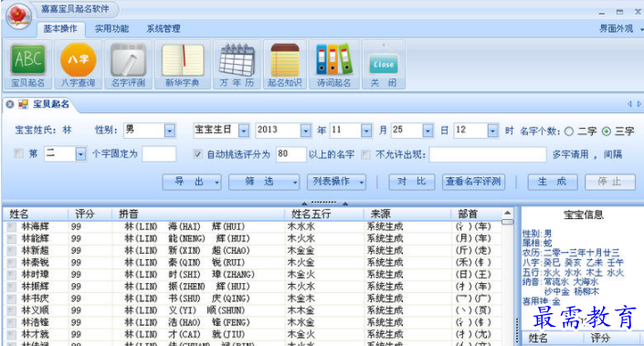The height and width of the screenshot is (346, 644).
Task: Open the 宝宝生日 type dropdown
Action: pyautogui.click(x=244, y=131)
